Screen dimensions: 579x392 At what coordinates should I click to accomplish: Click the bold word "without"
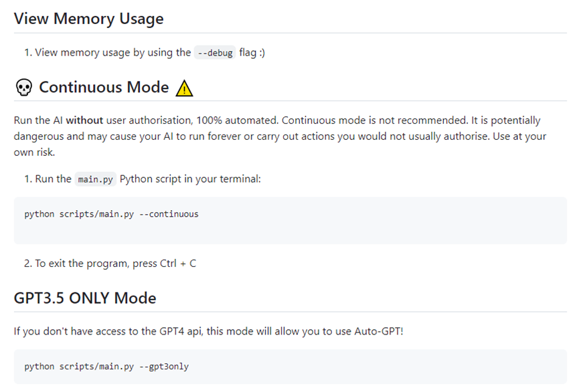coord(84,120)
